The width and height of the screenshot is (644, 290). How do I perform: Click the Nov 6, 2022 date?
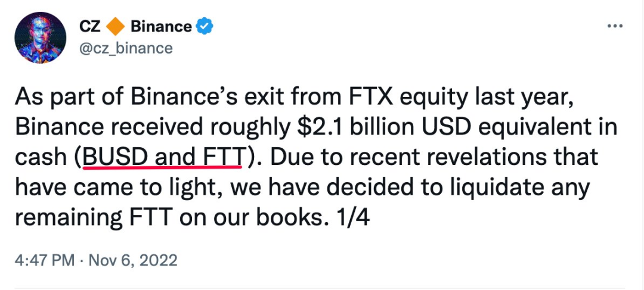pyautogui.click(x=132, y=260)
